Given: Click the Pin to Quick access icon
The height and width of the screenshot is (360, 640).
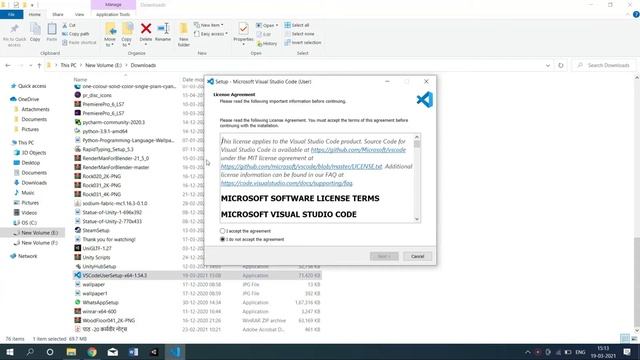Looking at the screenshot, I should click(14, 29).
